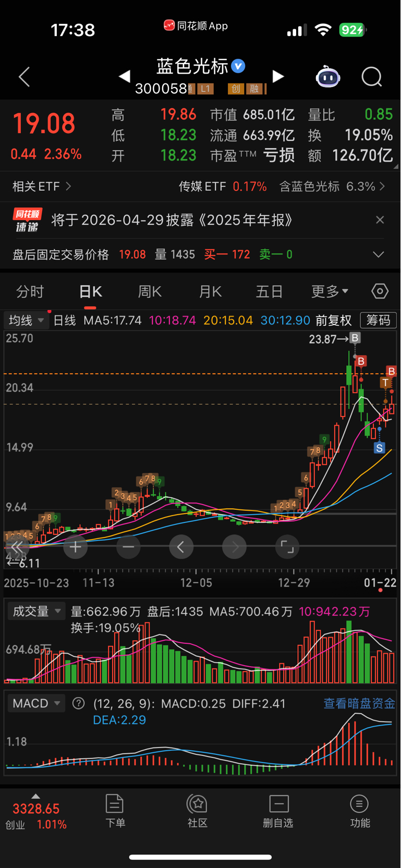This screenshot has height=868, width=401.
Task: Go to the next stock with the right triangle
Action: tap(278, 77)
